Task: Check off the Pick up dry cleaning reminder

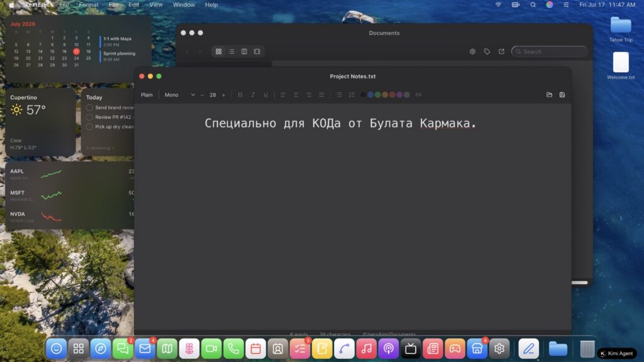Action: point(89,127)
